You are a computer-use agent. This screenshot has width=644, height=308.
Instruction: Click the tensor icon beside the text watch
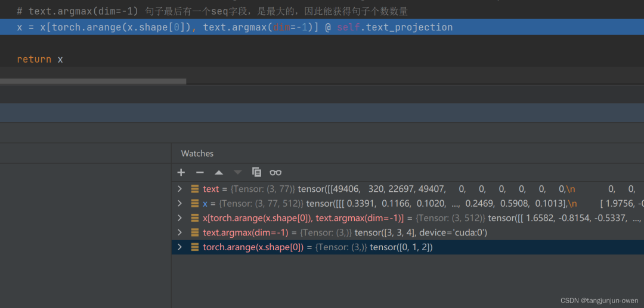195,189
